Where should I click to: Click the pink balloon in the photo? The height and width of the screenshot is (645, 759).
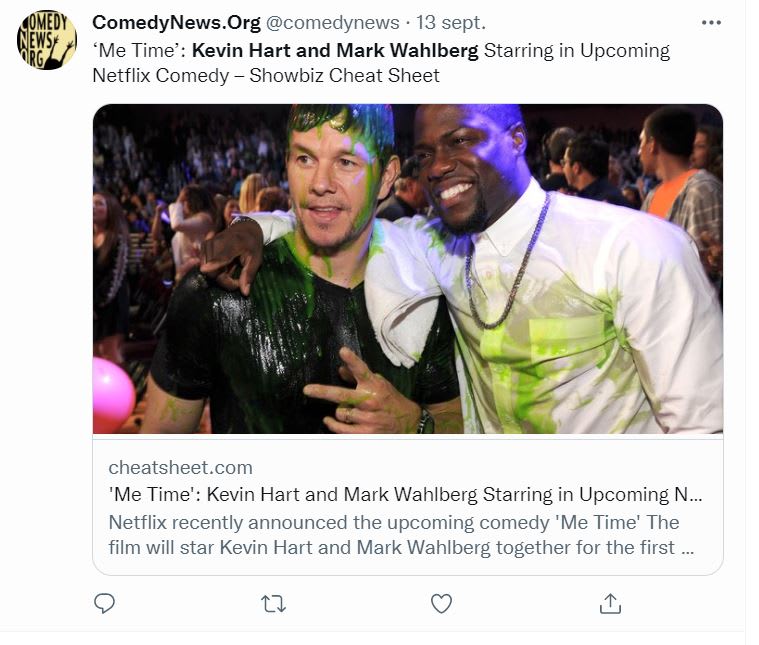point(113,393)
